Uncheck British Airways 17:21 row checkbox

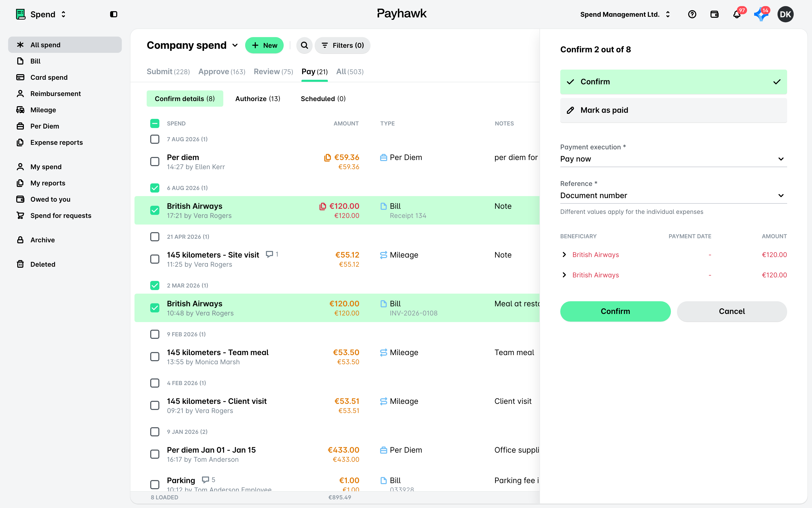point(155,210)
